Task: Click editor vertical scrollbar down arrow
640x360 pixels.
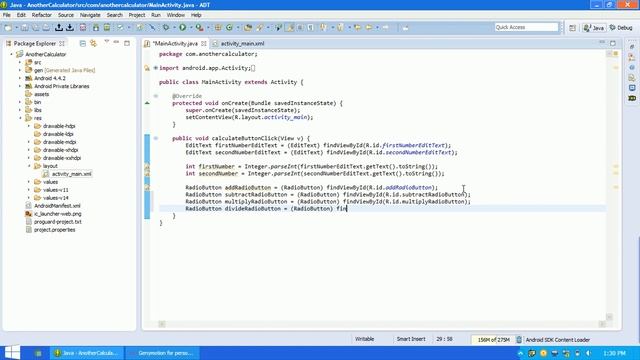Action: point(609,317)
